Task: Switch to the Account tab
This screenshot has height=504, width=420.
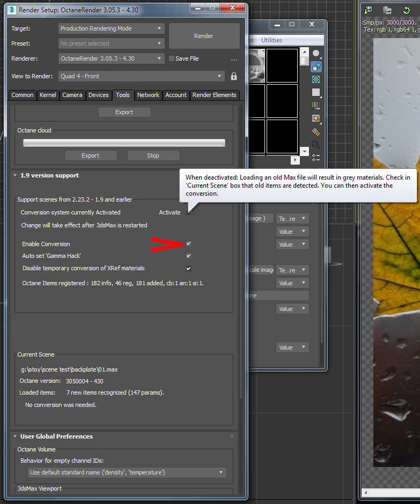Action: coord(176,95)
